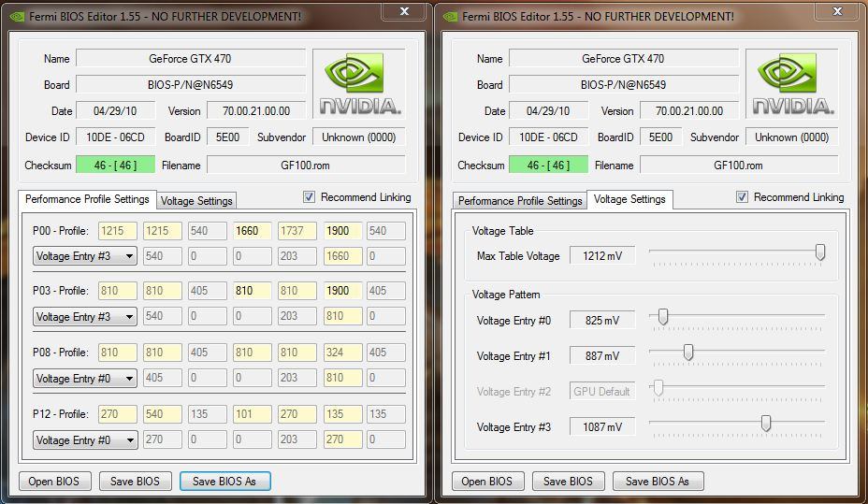
Task: Close the right Fermi BIOS Editor window
Action: (837, 11)
